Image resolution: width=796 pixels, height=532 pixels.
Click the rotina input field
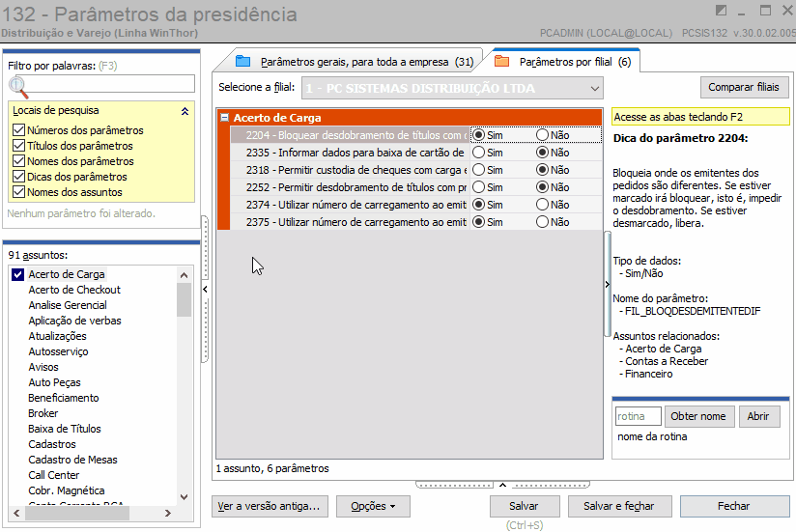pyautogui.click(x=639, y=416)
